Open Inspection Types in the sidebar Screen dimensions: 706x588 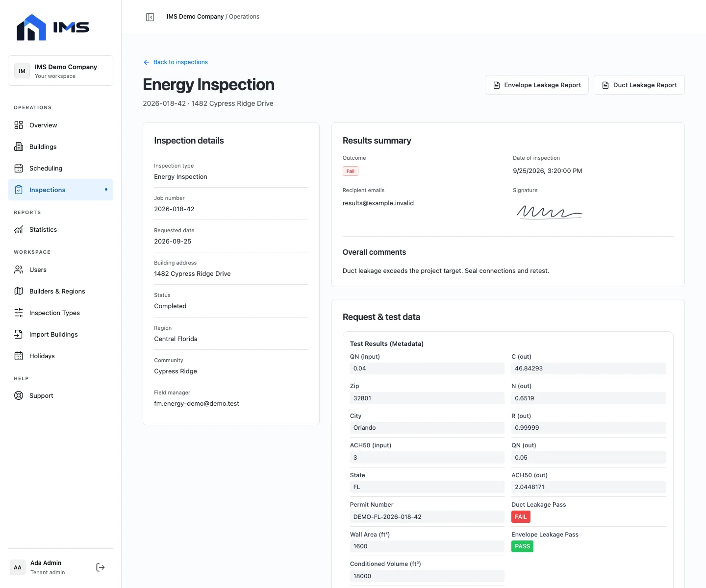point(61,313)
